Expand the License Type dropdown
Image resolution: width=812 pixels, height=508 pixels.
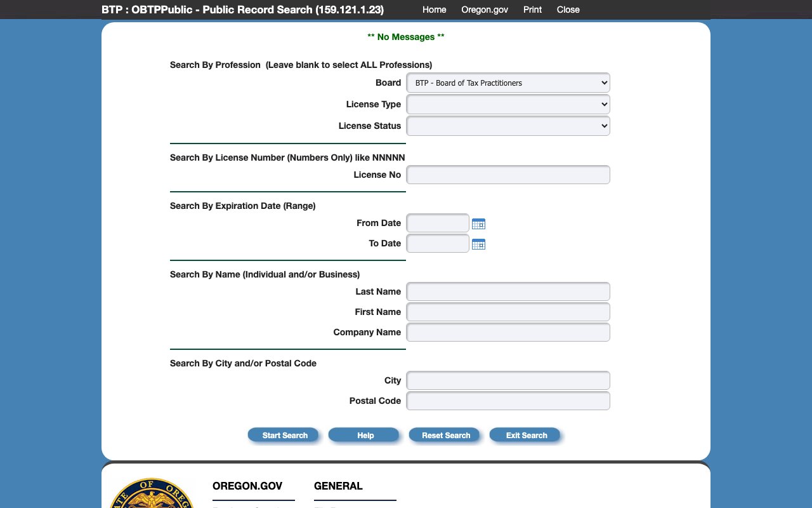pyautogui.click(x=508, y=104)
